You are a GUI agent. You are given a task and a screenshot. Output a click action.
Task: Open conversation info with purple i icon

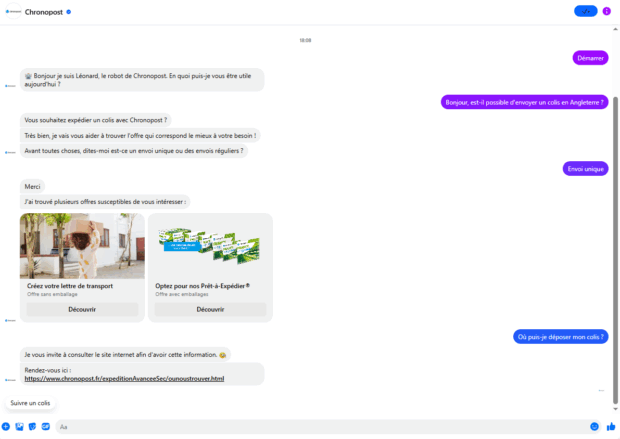pyautogui.click(x=607, y=11)
